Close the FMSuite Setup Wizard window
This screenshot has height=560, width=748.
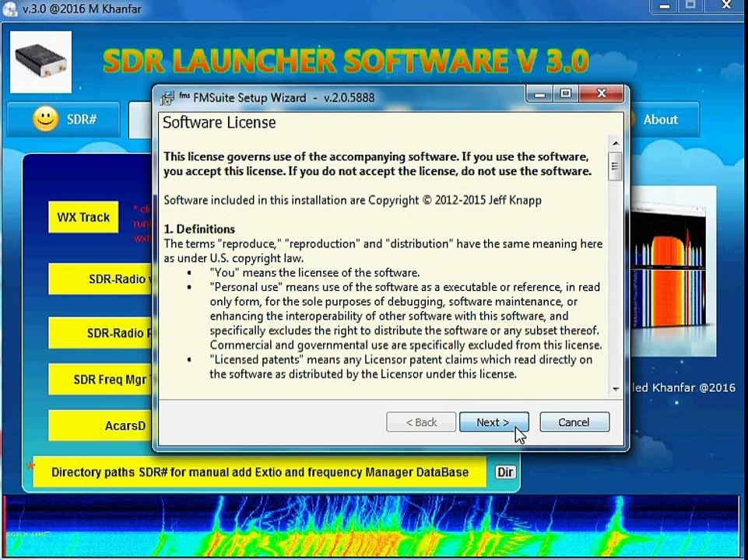coord(601,94)
